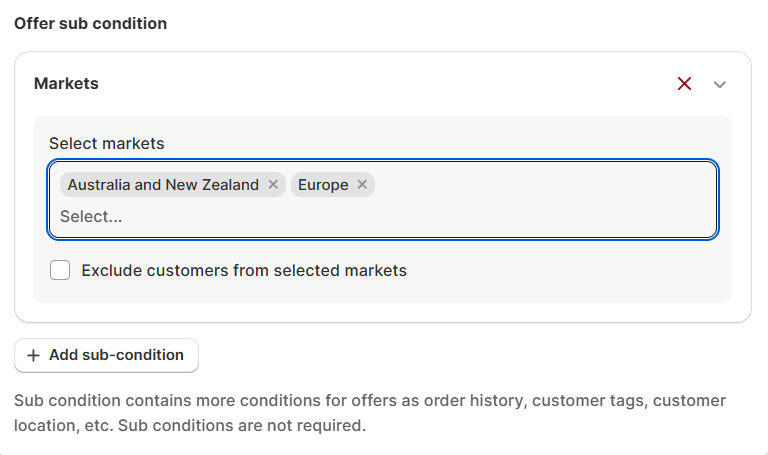768x455 pixels.
Task: Remove the Australia and New Zealand tag
Action: pos(273,185)
